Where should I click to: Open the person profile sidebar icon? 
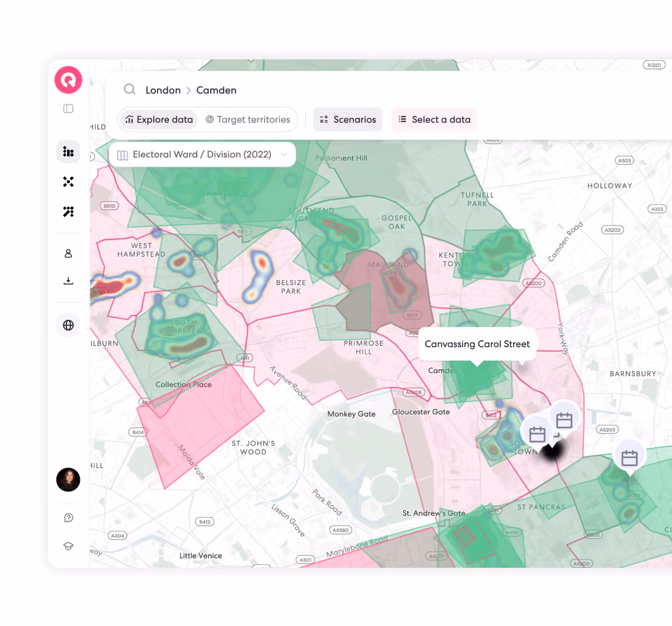tap(68, 254)
